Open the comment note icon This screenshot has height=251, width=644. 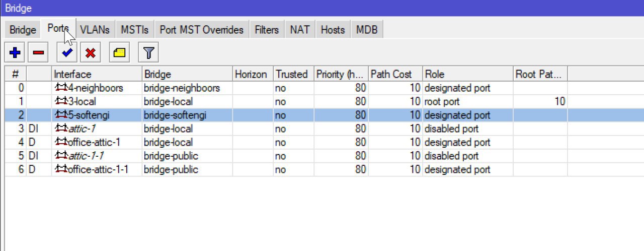pos(119,52)
